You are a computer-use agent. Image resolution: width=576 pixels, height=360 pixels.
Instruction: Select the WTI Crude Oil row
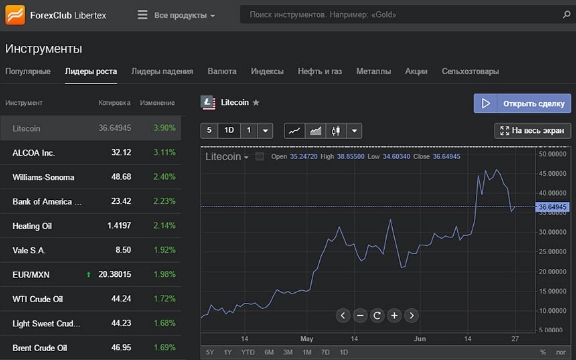tap(91, 299)
